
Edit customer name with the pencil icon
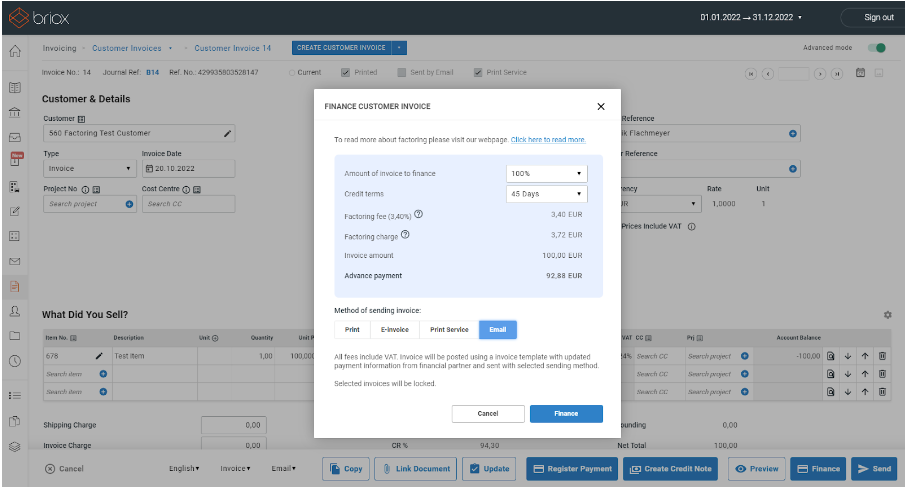click(x=228, y=133)
